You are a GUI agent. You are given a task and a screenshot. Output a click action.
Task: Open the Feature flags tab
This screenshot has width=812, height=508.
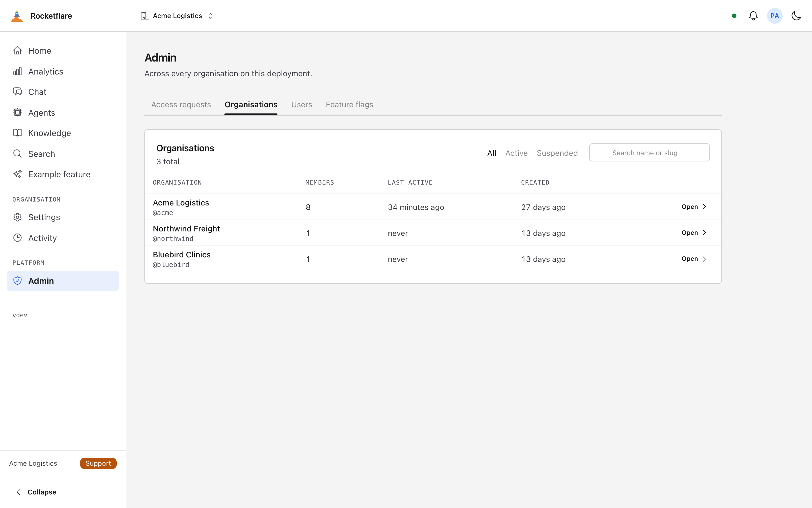click(349, 105)
